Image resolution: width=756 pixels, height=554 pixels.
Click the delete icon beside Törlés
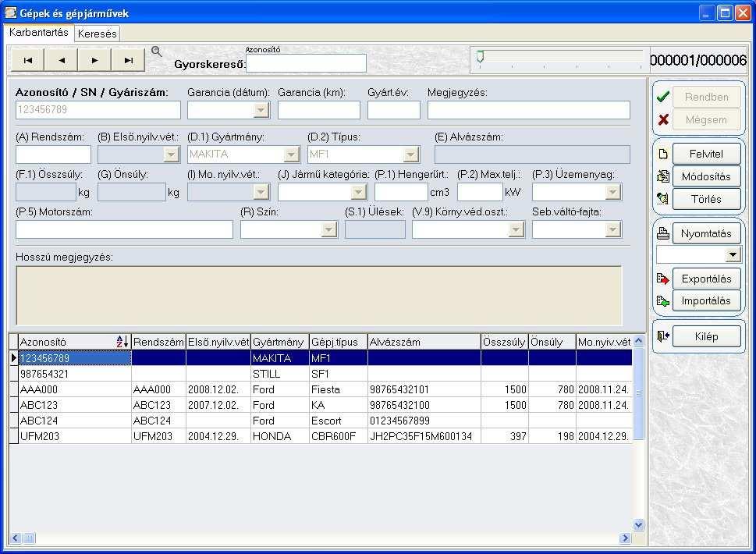pyautogui.click(x=663, y=199)
